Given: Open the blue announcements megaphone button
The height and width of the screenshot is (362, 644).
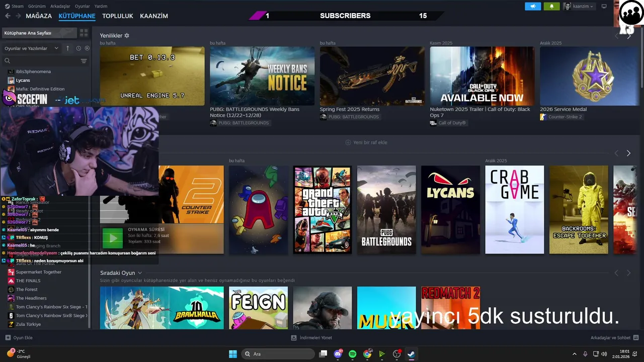Looking at the screenshot, I should pyautogui.click(x=533, y=6).
